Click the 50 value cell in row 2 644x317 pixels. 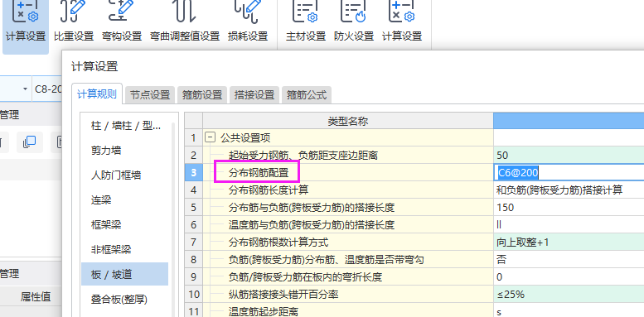click(x=569, y=155)
